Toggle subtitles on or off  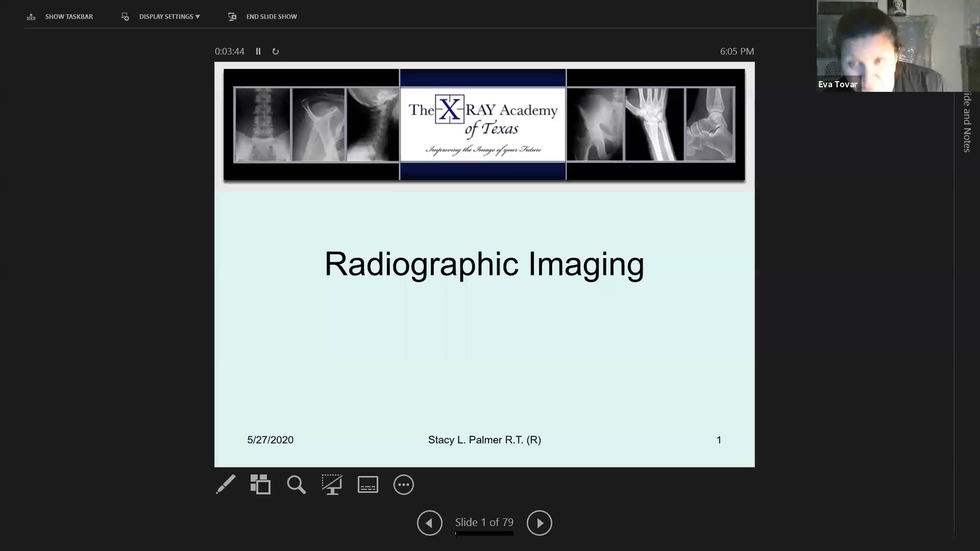[x=367, y=485]
